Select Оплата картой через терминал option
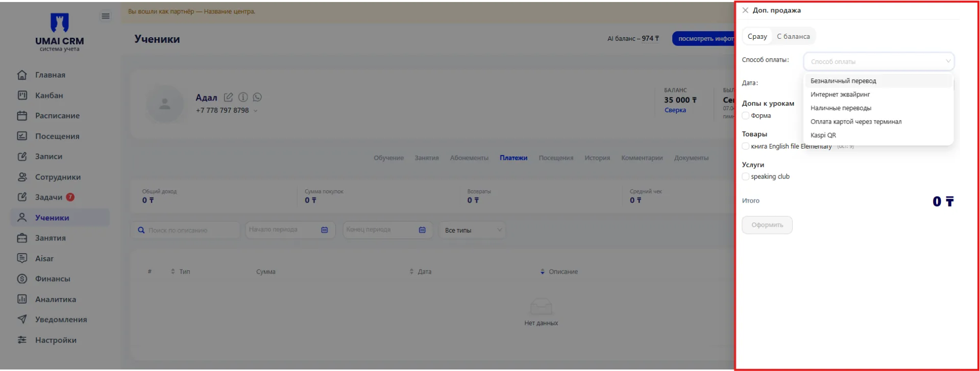The height and width of the screenshot is (371, 980). pyautogui.click(x=878, y=121)
